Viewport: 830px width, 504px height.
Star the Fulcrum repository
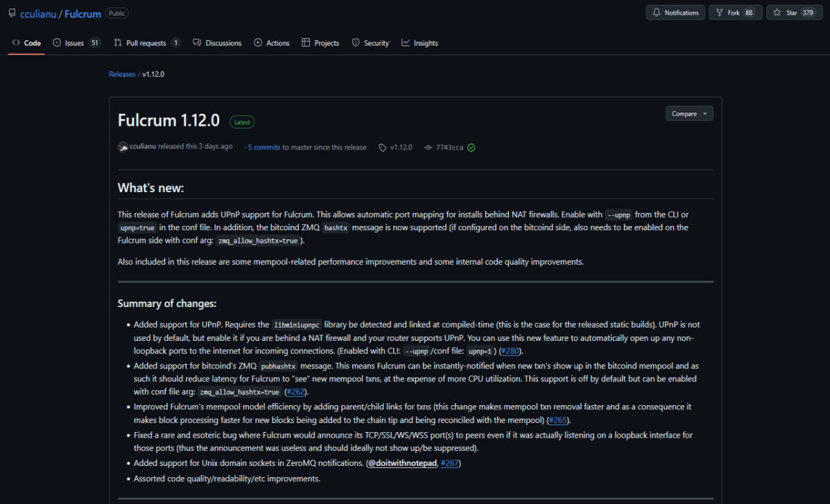click(x=794, y=12)
